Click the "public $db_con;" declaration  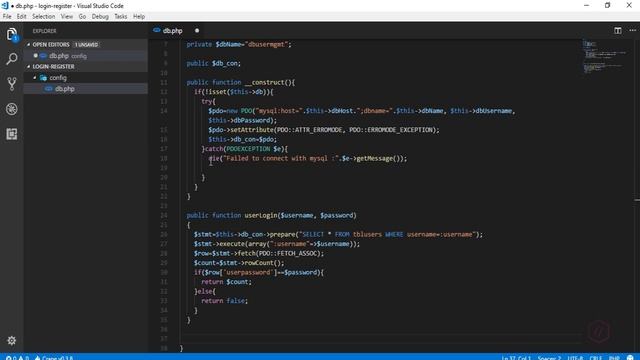213,63
